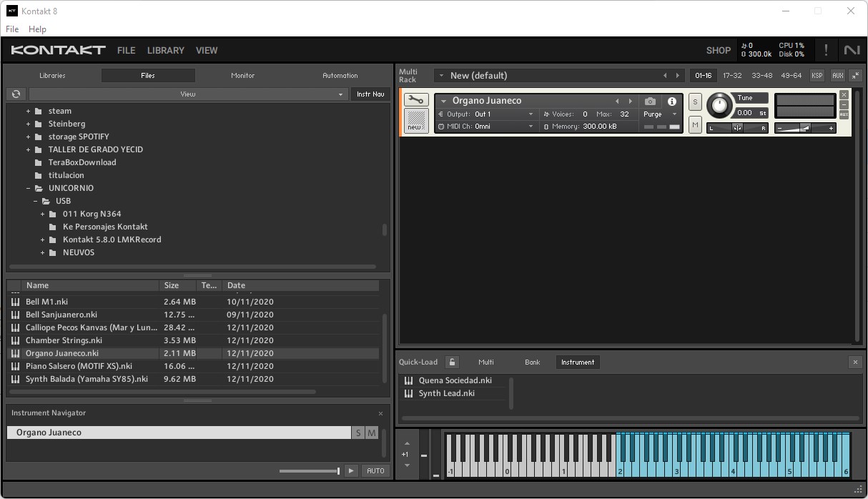This screenshot has height=499, width=868.
Task: Click the Kontakt logo
Action: pos(58,50)
